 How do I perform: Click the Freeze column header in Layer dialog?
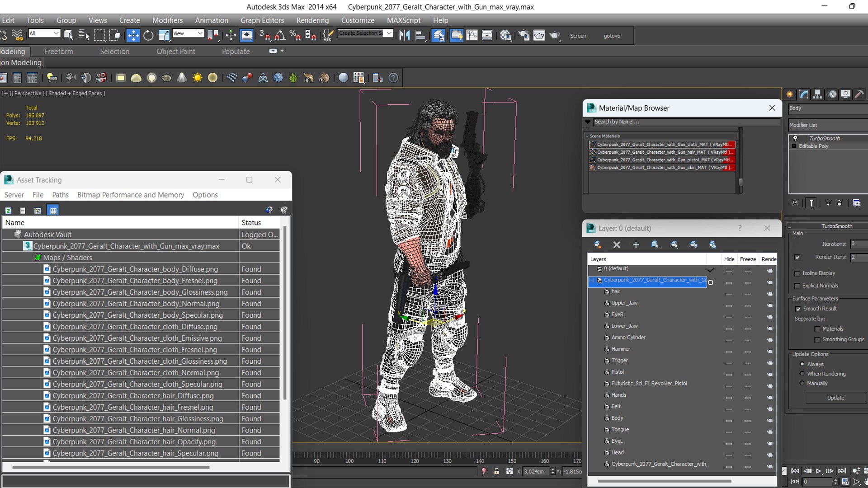coord(748,259)
